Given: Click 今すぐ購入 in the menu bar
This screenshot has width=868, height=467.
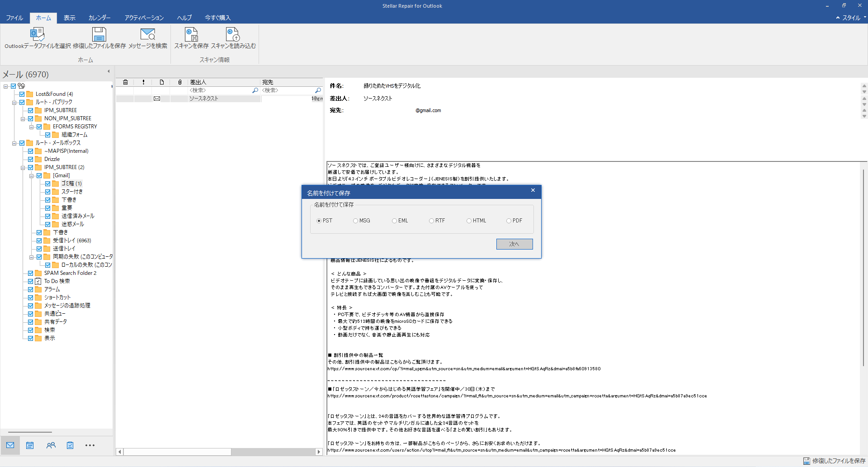Looking at the screenshot, I should pyautogui.click(x=217, y=18).
